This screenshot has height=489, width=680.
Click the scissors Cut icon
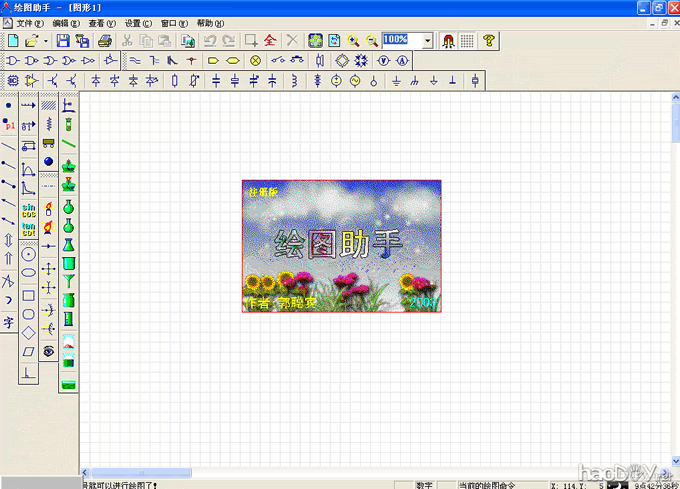pyautogui.click(x=128, y=41)
